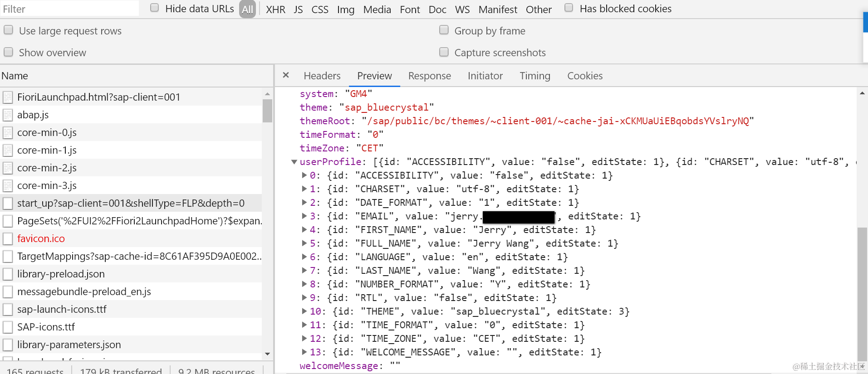Viewport: 868px width, 374px height.
Task: Select the start_up?sap-client=001 request
Action: click(131, 203)
